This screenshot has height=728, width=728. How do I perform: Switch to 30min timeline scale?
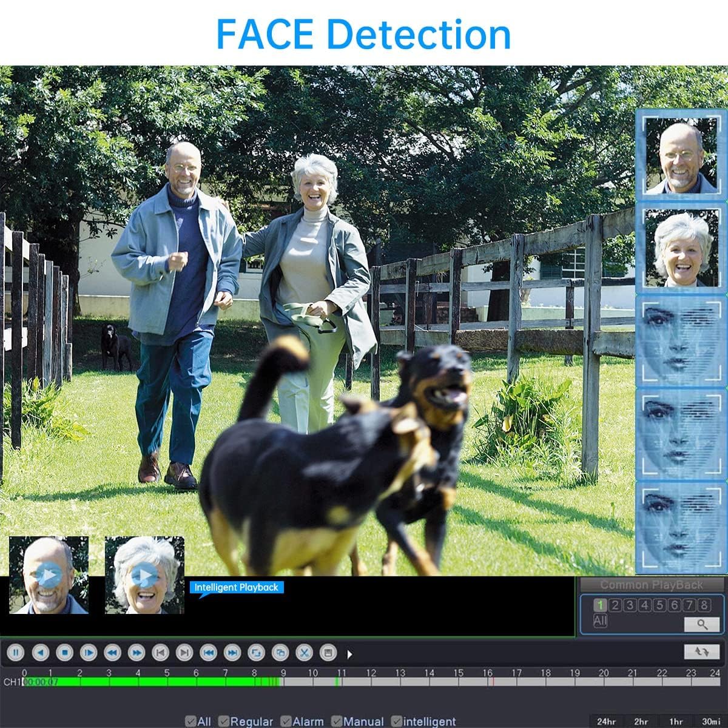click(x=711, y=721)
